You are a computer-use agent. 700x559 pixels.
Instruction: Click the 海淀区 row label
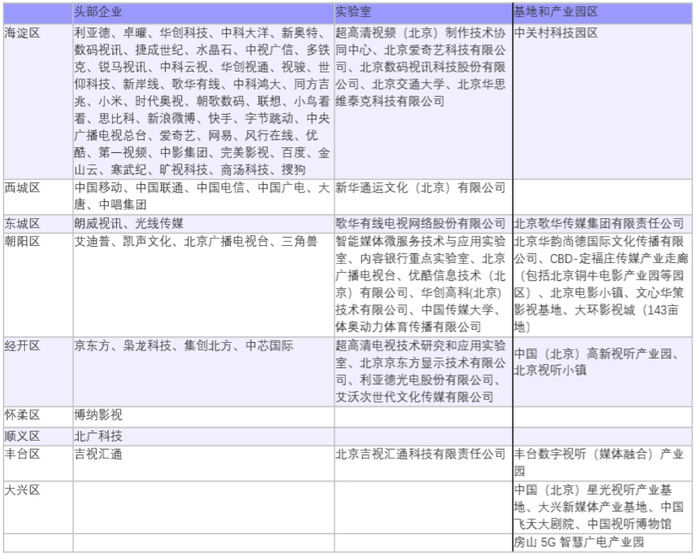click(x=38, y=101)
